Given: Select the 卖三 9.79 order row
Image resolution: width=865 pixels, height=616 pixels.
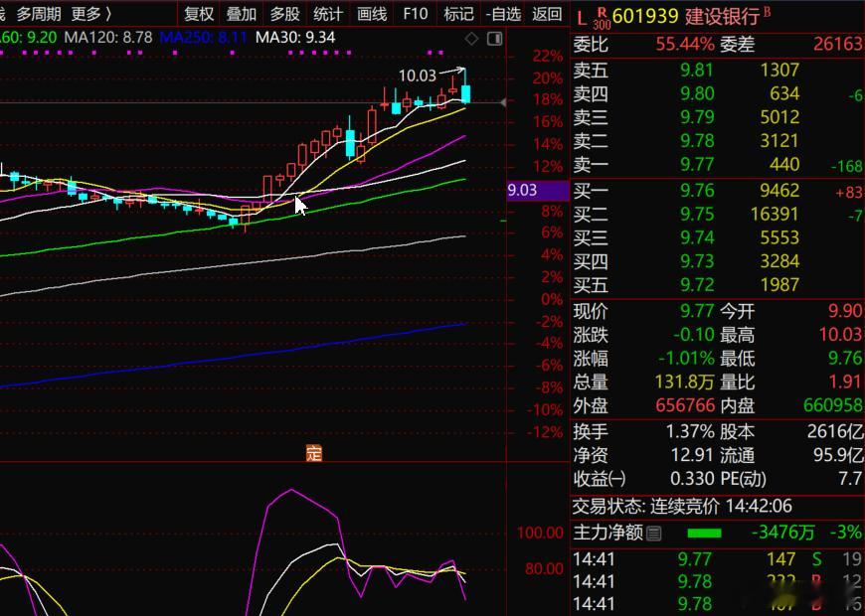Looking at the screenshot, I should (x=717, y=117).
